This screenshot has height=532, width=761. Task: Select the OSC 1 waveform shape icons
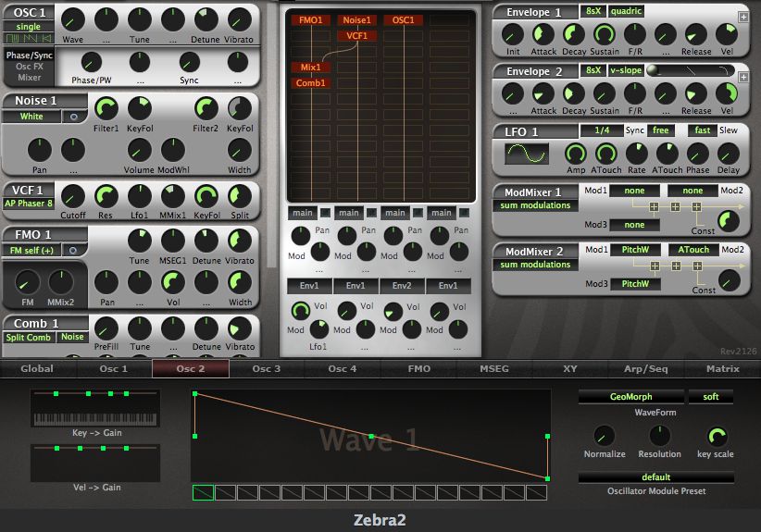28,38
